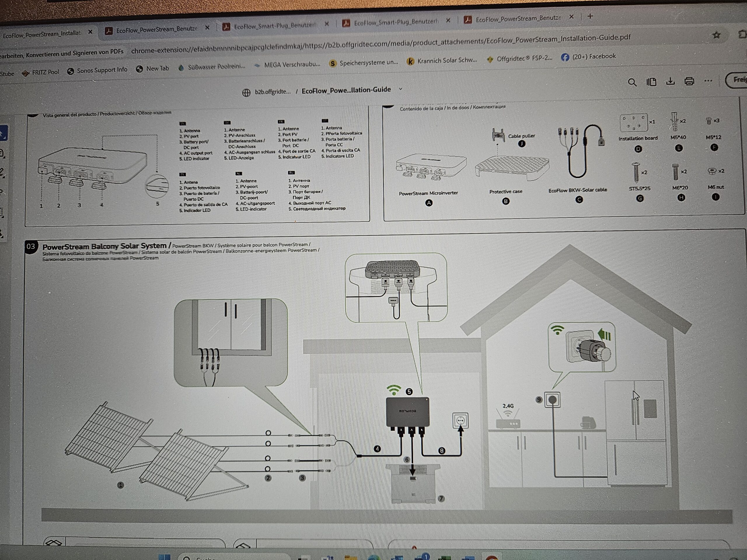
Task: Toggle PDF page view panel icon
Action: 651,82
